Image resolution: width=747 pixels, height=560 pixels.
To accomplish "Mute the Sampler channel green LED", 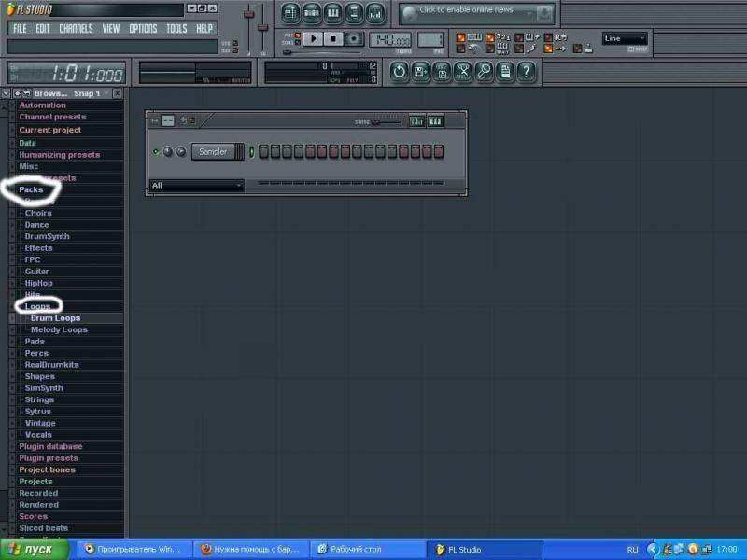I will click(156, 151).
